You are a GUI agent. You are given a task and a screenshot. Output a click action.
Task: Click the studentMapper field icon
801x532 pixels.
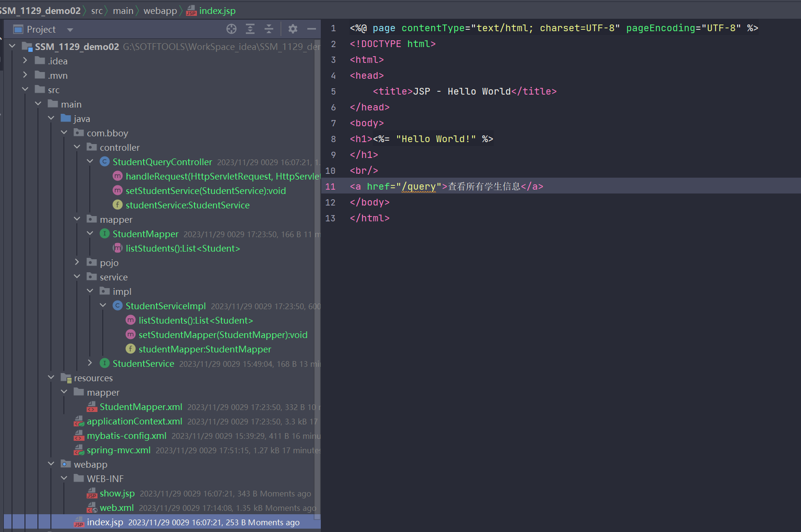coord(131,349)
